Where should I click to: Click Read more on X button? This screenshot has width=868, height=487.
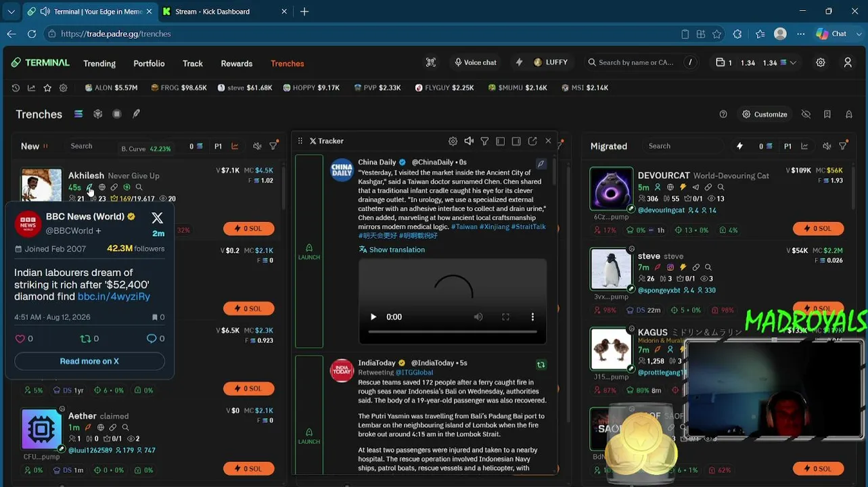pos(89,361)
